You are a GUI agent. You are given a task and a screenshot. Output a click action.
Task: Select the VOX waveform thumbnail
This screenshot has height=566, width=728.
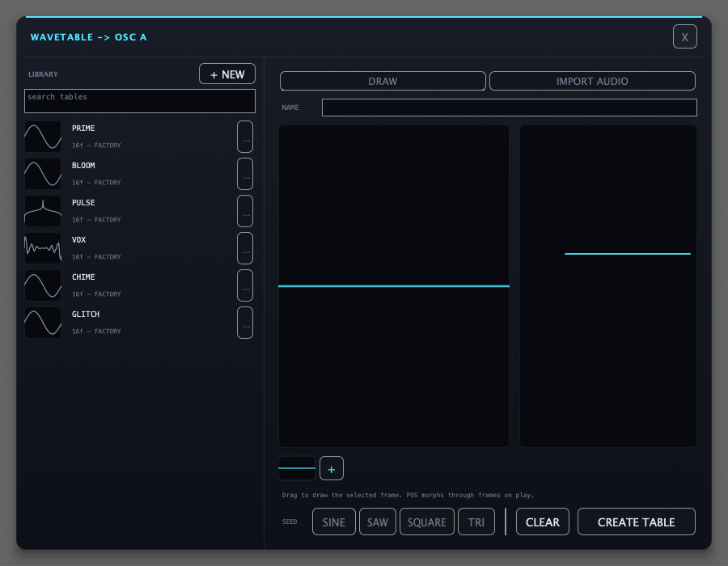click(43, 248)
